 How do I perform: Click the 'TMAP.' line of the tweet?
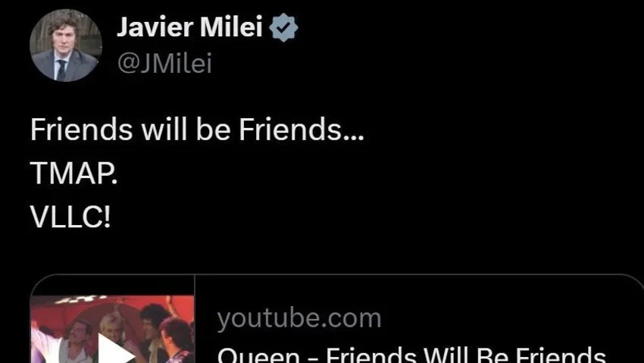pos(74,173)
